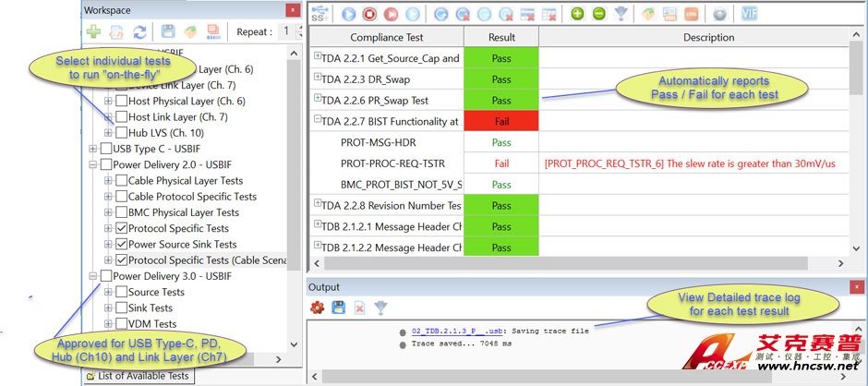
Task: Click the green plus icon in Workspace toolbar
Action: 93,32
